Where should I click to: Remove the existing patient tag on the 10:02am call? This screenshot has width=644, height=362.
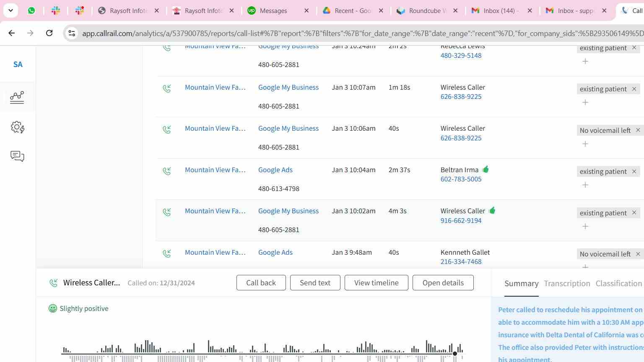click(634, 213)
